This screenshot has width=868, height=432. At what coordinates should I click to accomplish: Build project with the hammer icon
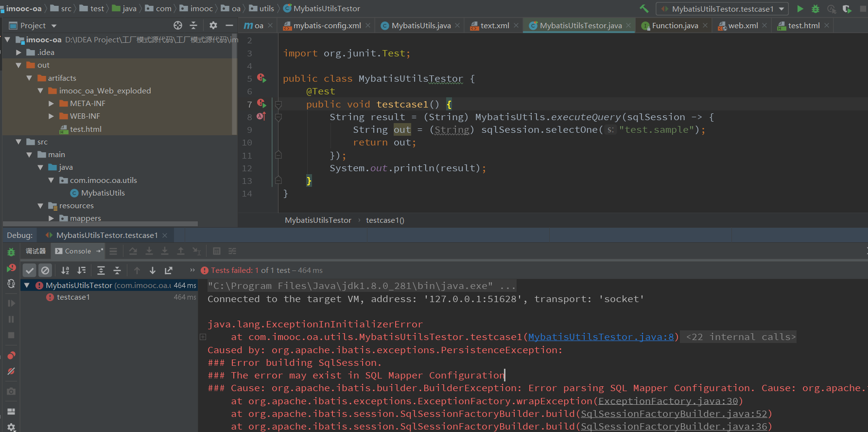coord(644,9)
